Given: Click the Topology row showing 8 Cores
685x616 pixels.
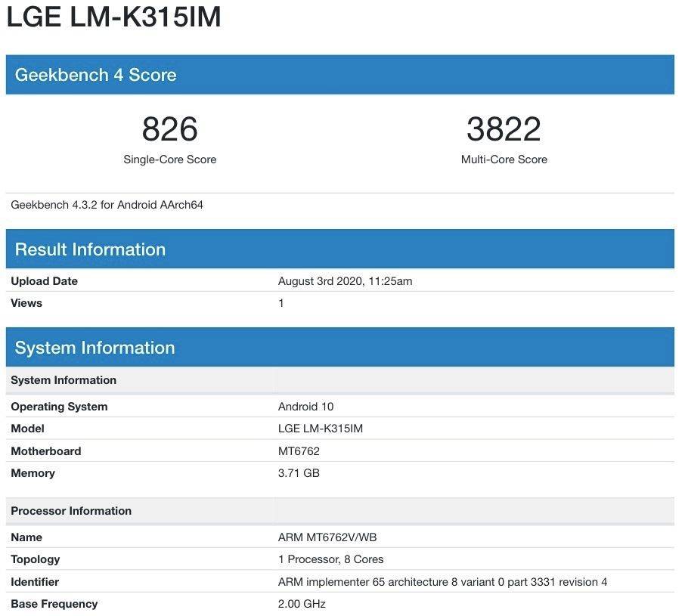Looking at the screenshot, I should click(330, 559).
